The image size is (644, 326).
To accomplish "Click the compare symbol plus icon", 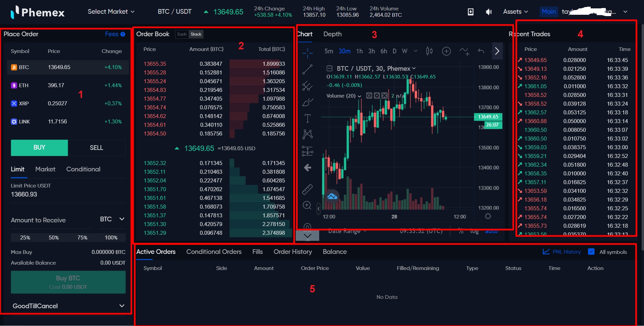I will [446, 51].
